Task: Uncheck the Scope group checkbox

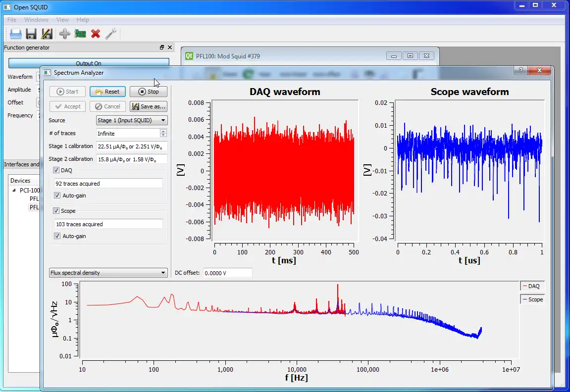Action: pos(56,211)
